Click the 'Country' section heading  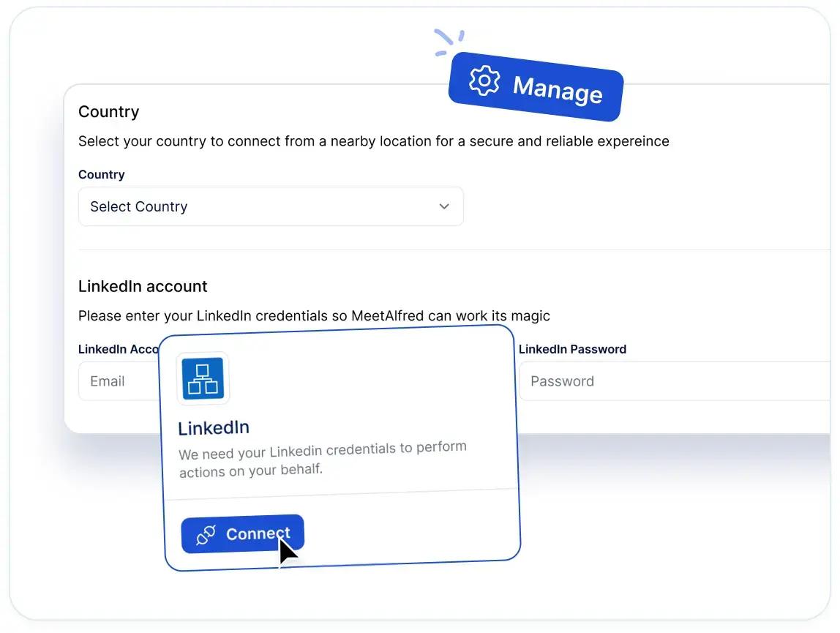[109, 111]
